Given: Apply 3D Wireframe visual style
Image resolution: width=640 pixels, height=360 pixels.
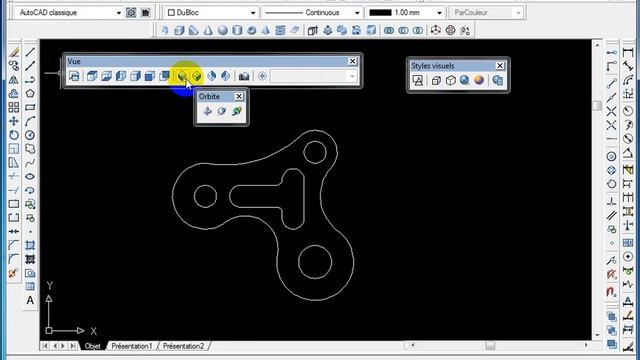Looking at the screenshot, I should click(x=436, y=80).
